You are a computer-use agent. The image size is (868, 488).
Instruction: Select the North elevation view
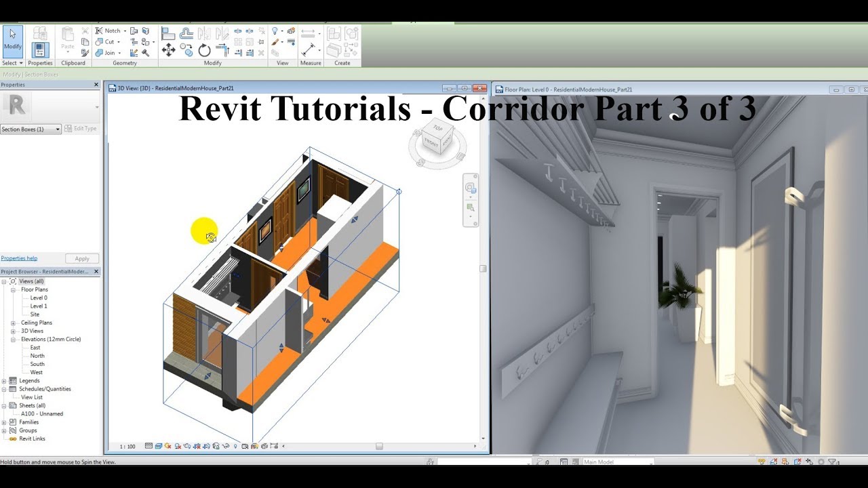[x=37, y=356]
